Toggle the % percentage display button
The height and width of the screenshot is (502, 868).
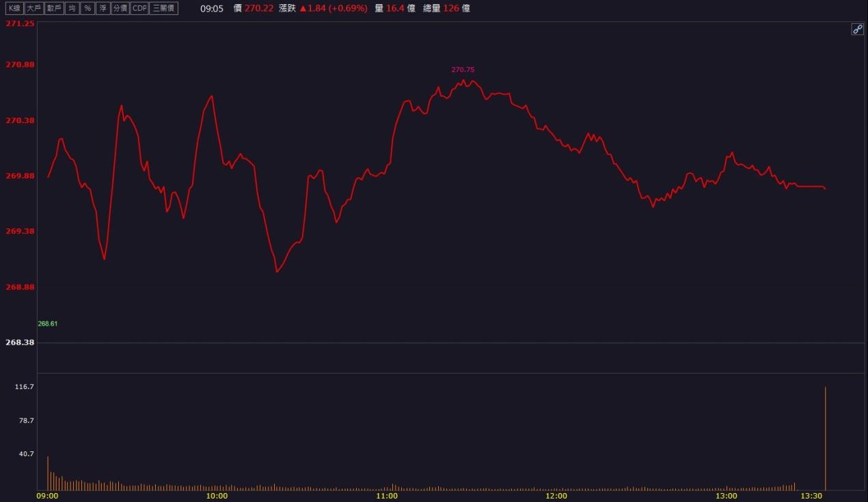[x=87, y=8]
